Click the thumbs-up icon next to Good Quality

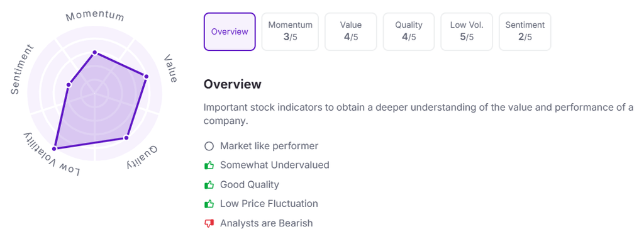[x=209, y=185]
